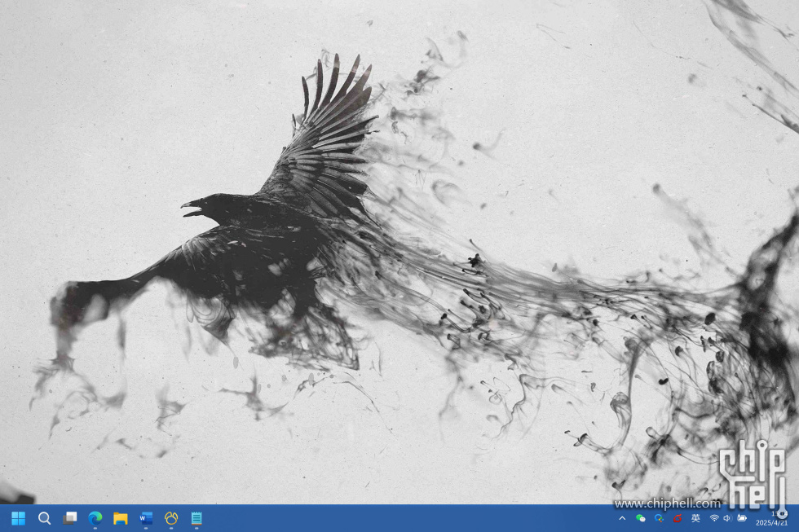The image size is (799, 532).
Task: Open taskbar Search magnifier
Action: tap(44, 518)
